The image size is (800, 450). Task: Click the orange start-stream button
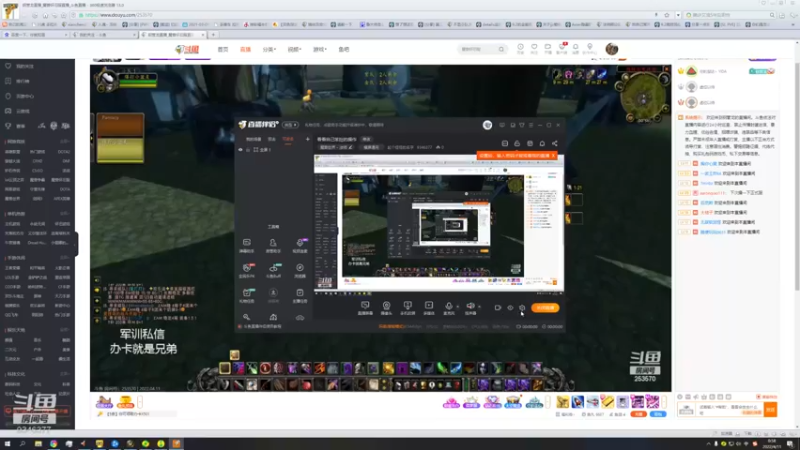point(545,308)
